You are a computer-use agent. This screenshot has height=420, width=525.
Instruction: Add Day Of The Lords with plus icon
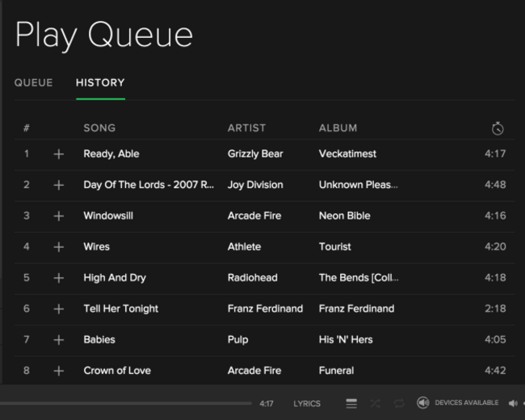pos(59,185)
